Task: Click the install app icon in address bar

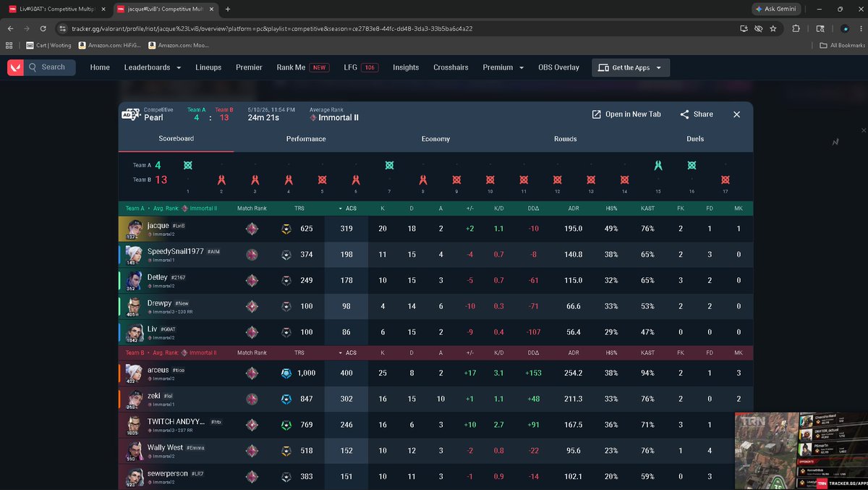Action: [x=743, y=28]
